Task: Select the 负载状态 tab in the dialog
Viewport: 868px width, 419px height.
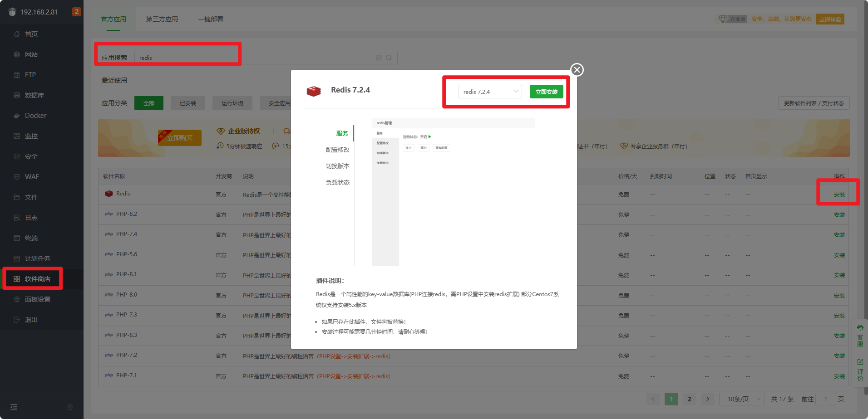Action: [x=338, y=182]
